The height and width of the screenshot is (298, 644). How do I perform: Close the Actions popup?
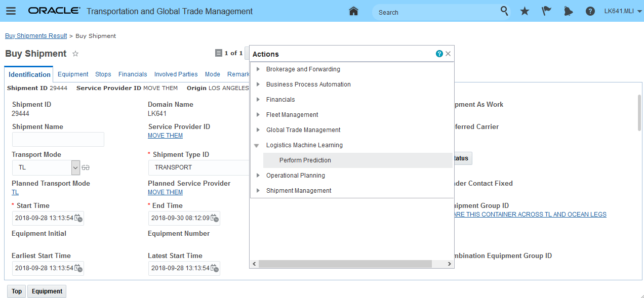point(448,54)
